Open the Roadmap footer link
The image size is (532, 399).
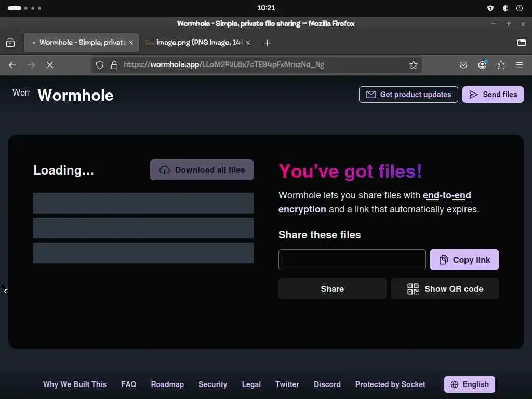[x=167, y=384]
